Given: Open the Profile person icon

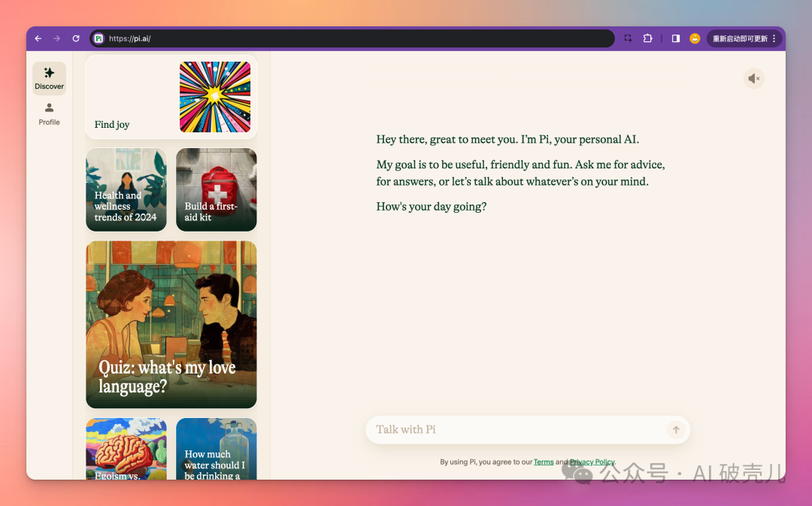Looking at the screenshot, I should click(x=49, y=108).
